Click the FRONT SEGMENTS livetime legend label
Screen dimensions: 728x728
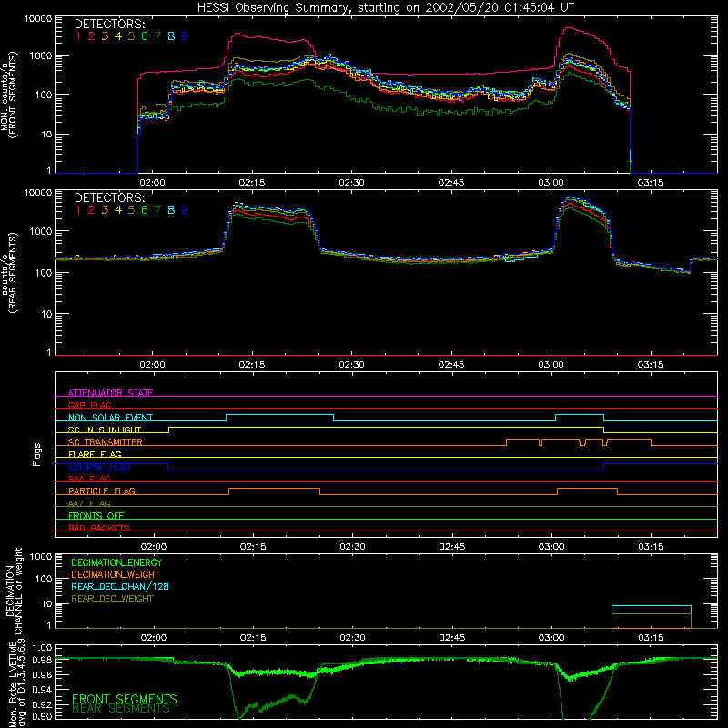pos(125,699)
